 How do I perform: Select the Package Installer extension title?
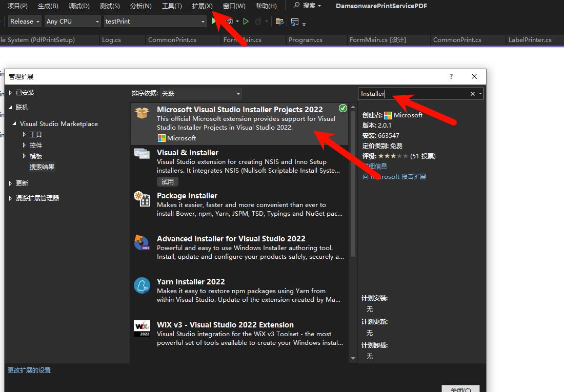pyautogui.click(x=187, y=196)
